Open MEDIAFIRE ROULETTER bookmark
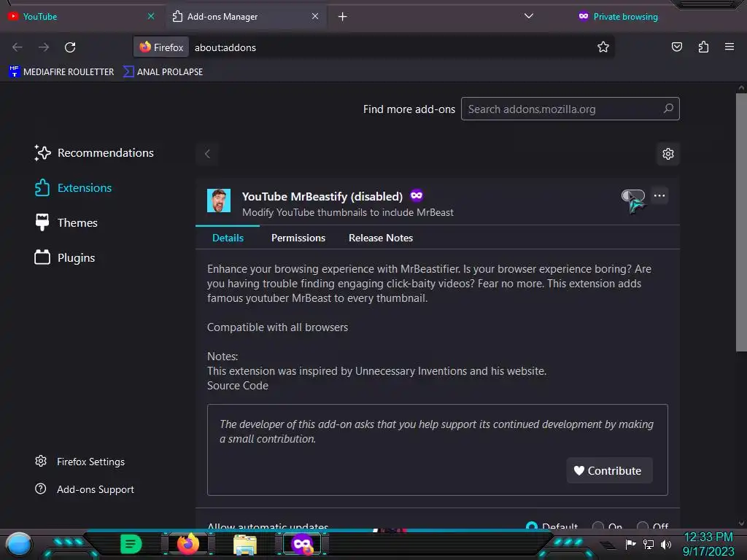The height and width of the screenshot is (560, 747). [x=61, y=72]
